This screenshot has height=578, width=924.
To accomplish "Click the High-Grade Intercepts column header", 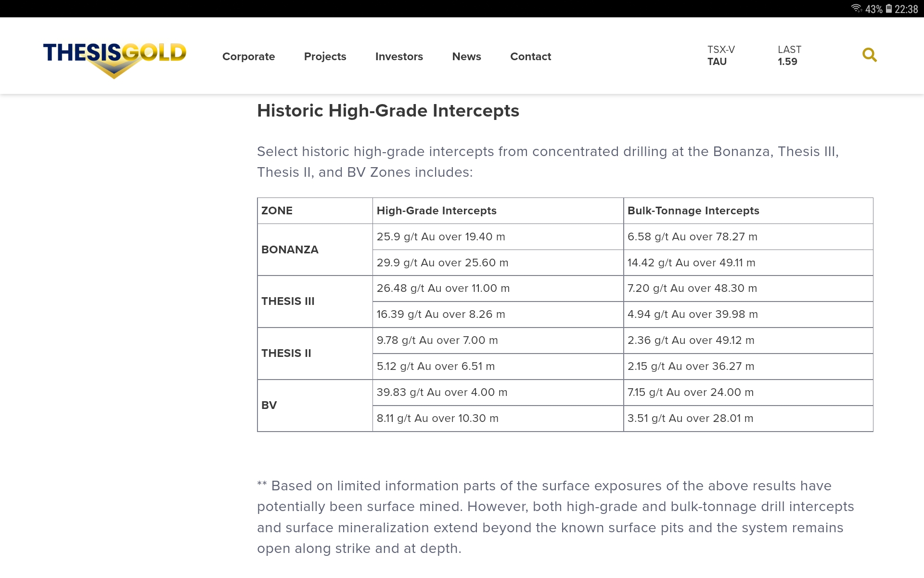I will (x=436, y=210).
